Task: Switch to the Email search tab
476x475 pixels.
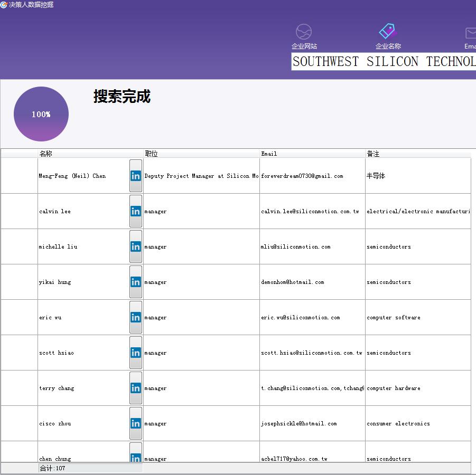Action: coord(469,37)
